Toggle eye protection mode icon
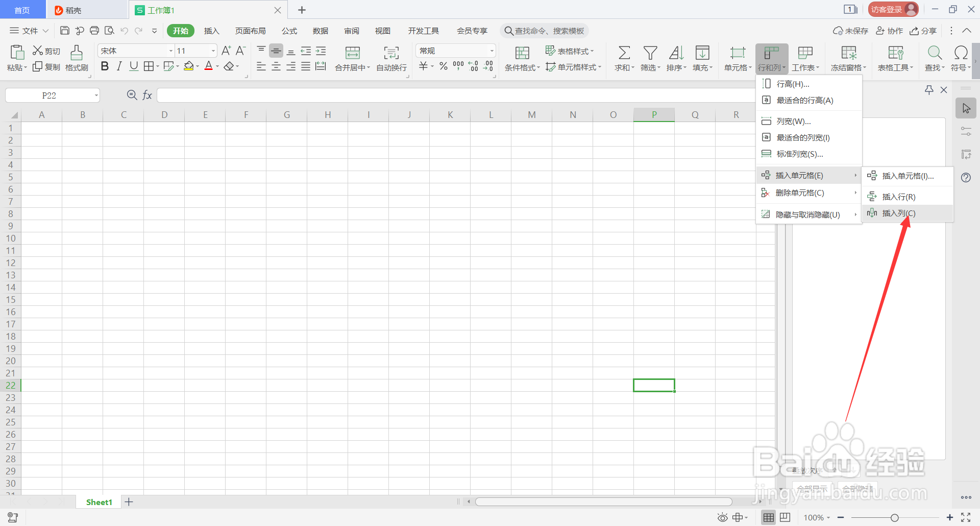The width and height of the screenshot is (980, 526). point(722,517)
